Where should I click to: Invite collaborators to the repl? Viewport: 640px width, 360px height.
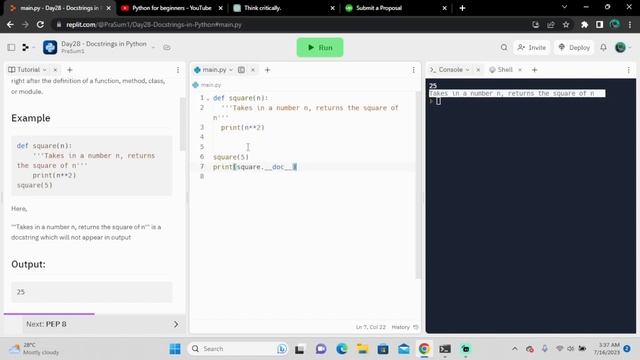[531, 47]
